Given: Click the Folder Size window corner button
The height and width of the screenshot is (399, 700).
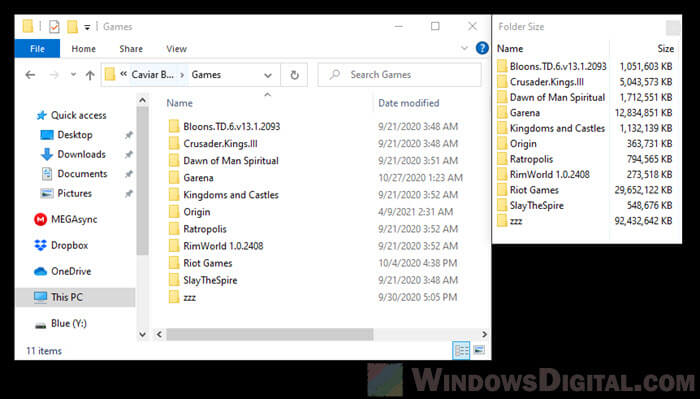Looking at the screenshot, I should tap(673, 28).
